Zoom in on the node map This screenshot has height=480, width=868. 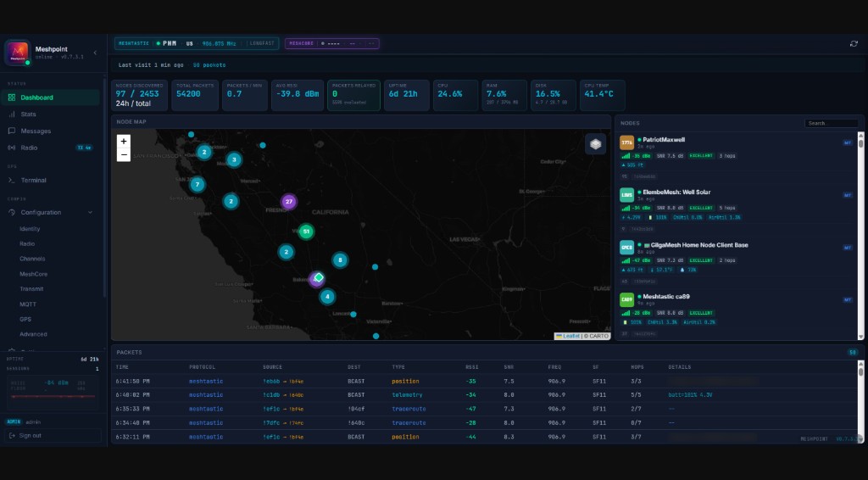pyautogui.click(x=124, y=141)
